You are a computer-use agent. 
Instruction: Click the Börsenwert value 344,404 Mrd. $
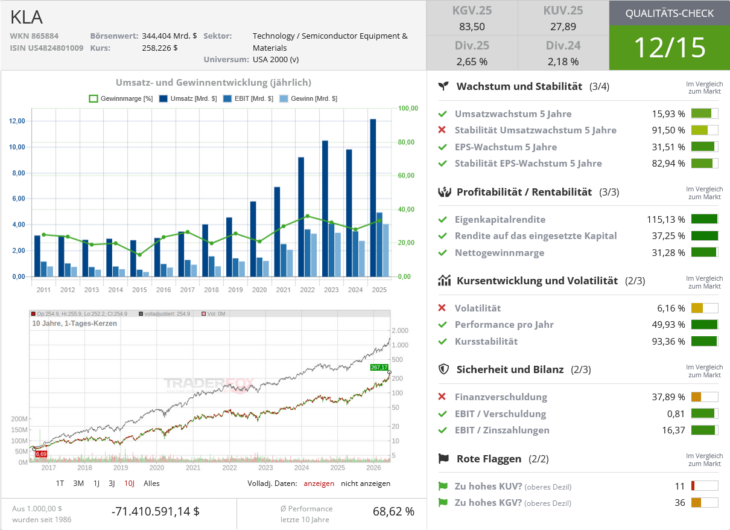(169, 36)
